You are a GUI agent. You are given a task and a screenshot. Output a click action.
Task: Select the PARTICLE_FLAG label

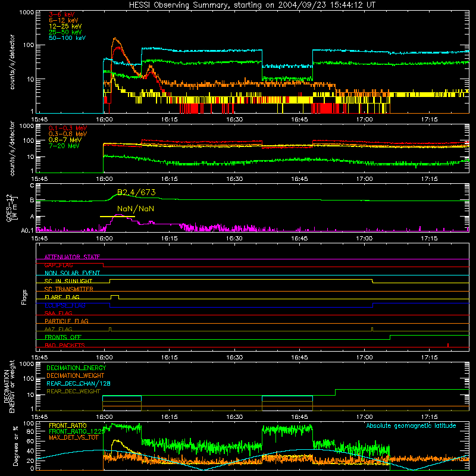[x=67, y=321]
